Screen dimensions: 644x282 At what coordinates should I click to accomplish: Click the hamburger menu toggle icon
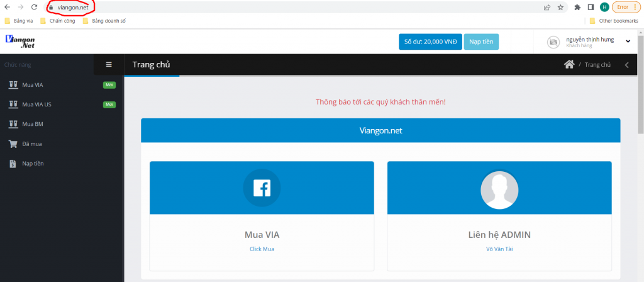tap(109, 64)
